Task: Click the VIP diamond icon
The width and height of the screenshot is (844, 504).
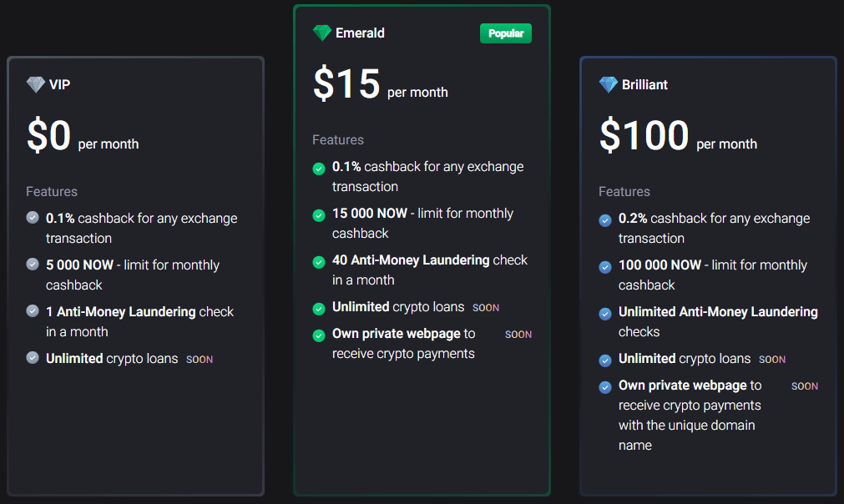Action: tap(34, 84)
